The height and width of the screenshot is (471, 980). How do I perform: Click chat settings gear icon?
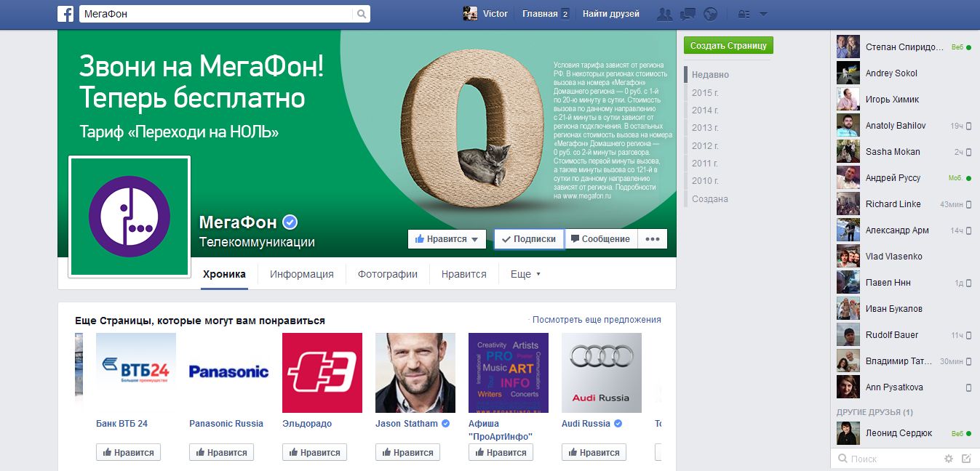(x=949, y=459)
